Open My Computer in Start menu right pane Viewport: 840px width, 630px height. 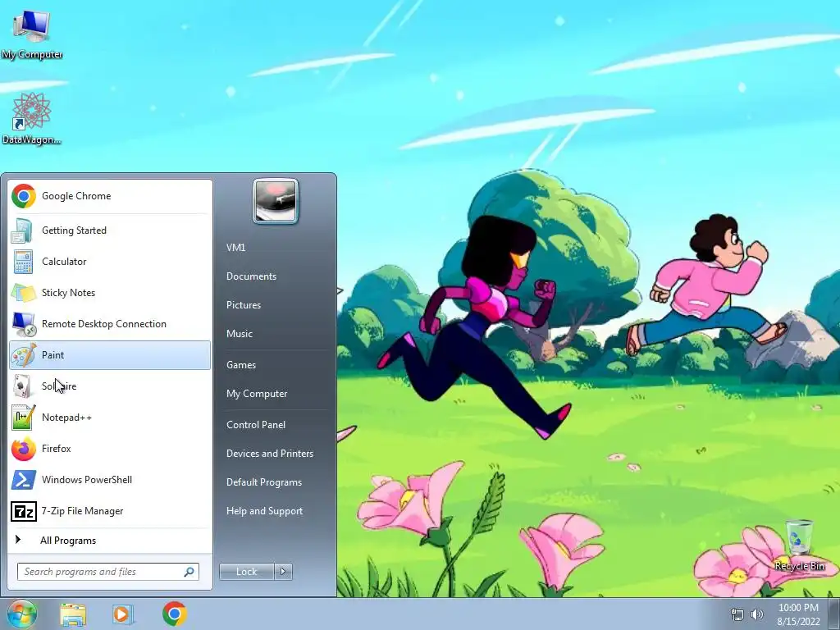click(x=257, y=394)
